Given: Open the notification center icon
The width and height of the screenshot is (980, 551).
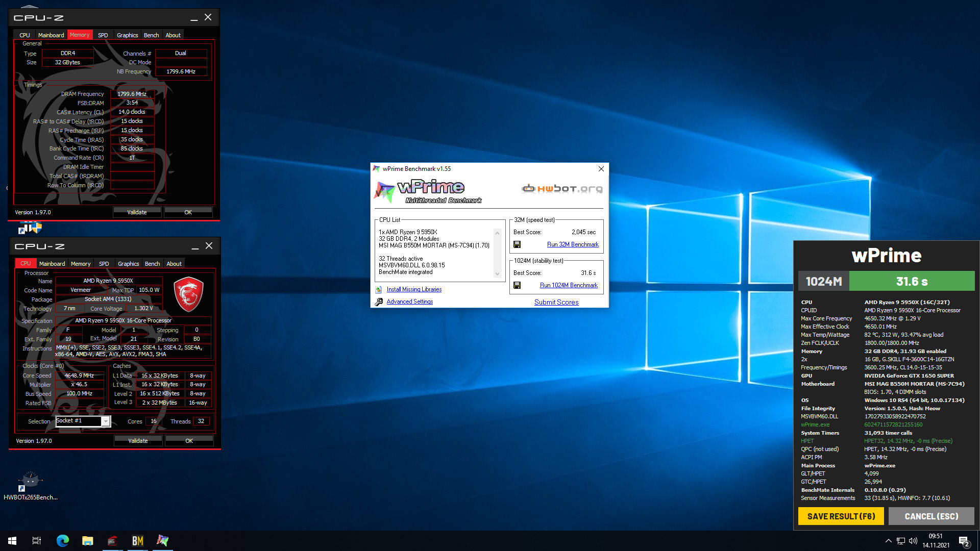Looking at the screenshot, I should (964, 541).
